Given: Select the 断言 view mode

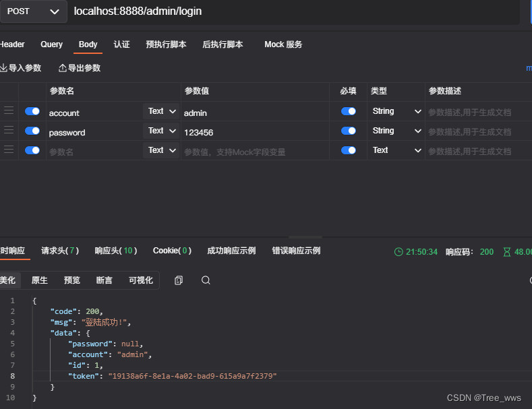Looking at the screenshot, I should [104, 280].
